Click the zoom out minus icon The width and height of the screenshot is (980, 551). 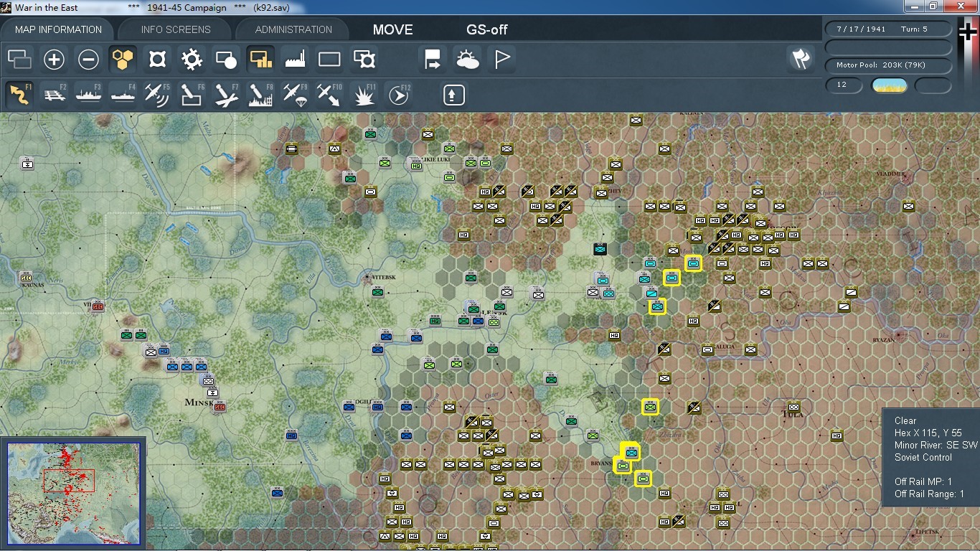point(88,59)
